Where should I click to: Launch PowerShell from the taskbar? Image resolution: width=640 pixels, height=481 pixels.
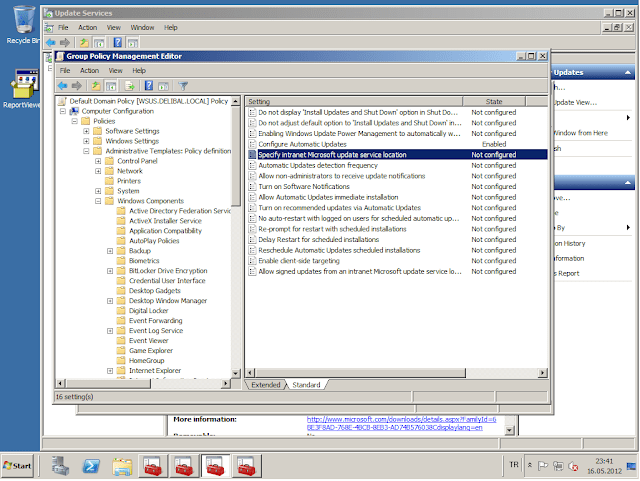click(x=91, y=466)
